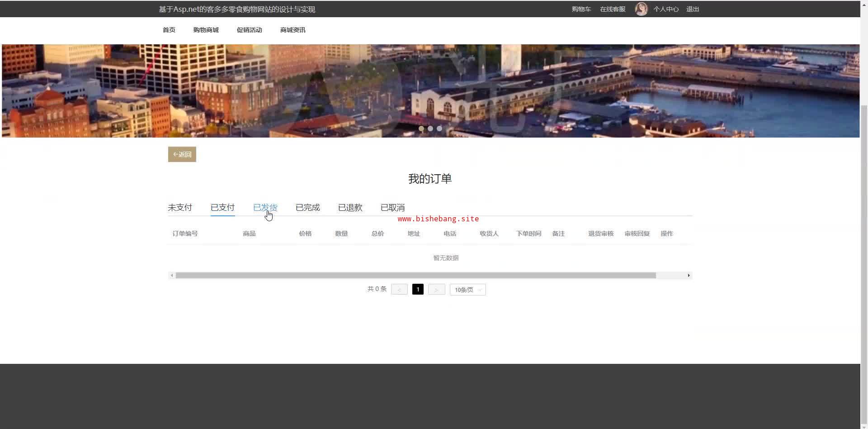868x429 pixels.
Task: Click the horizontal table scrollbar thumb
Action: click(415, 276)
